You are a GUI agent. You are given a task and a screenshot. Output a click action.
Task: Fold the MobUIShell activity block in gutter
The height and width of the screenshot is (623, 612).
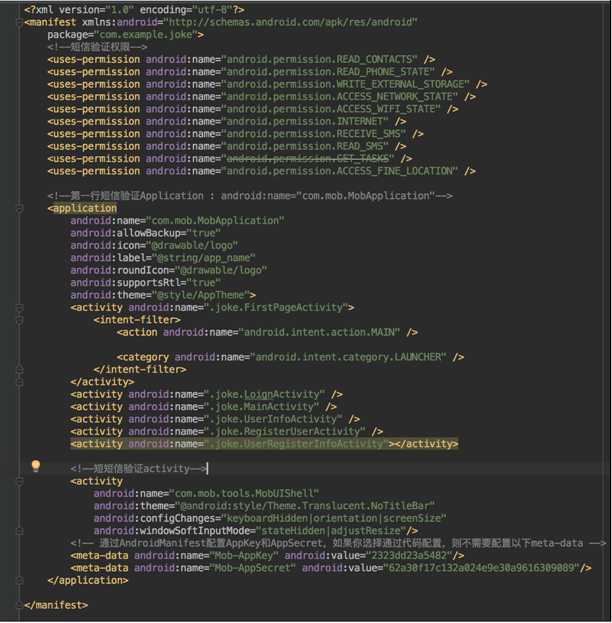point(19,481)
